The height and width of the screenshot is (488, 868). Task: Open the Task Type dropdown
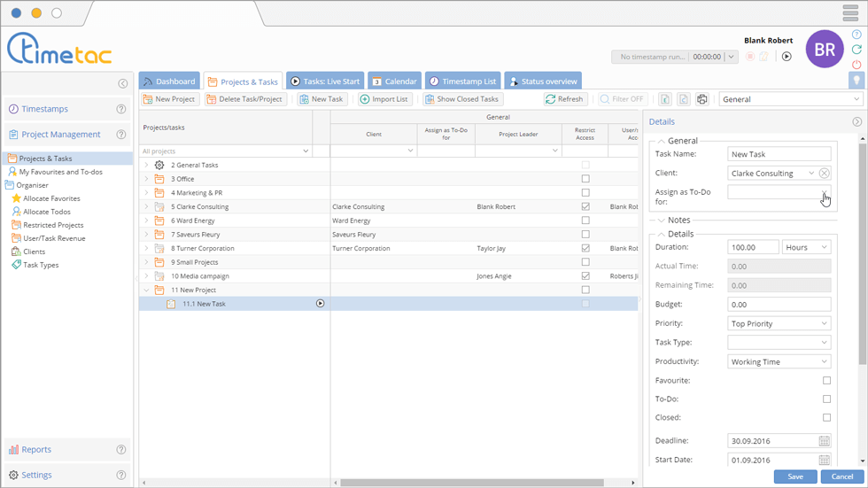824,343
